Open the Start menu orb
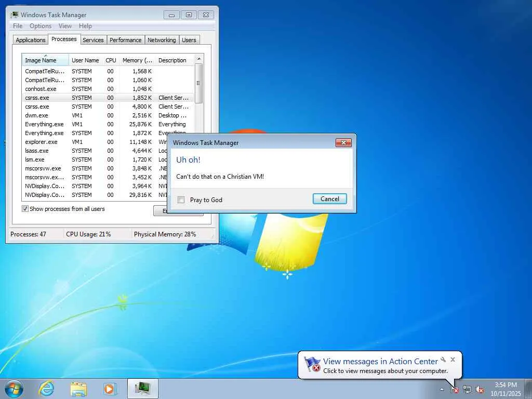Screen dimensions: 532x399 pyautogui.click(x=14, y=389)
